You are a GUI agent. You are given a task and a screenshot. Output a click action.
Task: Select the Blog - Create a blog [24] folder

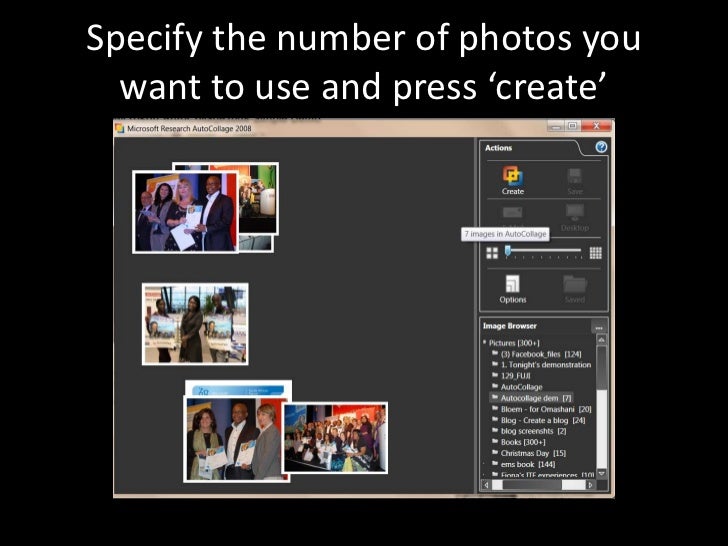pyautogui.click(x=539, y=420)
